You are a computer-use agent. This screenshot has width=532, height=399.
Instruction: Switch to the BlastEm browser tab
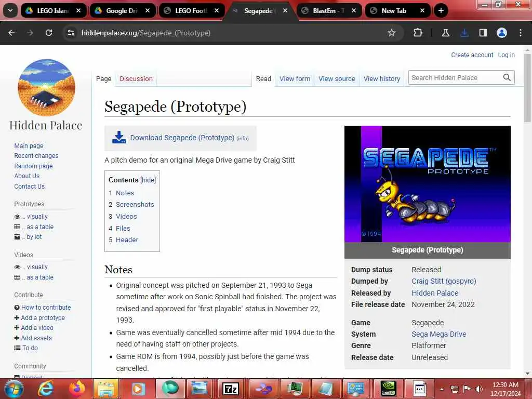(x=328, y=10)
